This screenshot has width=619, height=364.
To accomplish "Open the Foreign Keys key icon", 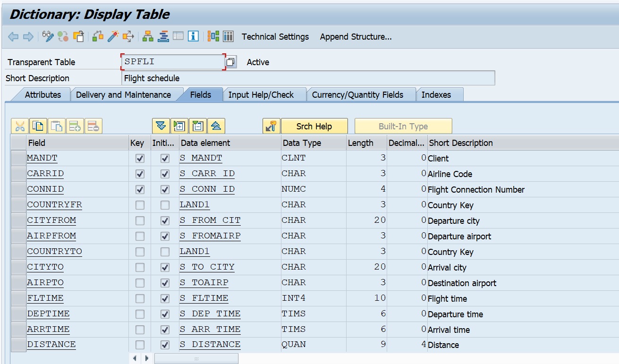I will [271, 126].
